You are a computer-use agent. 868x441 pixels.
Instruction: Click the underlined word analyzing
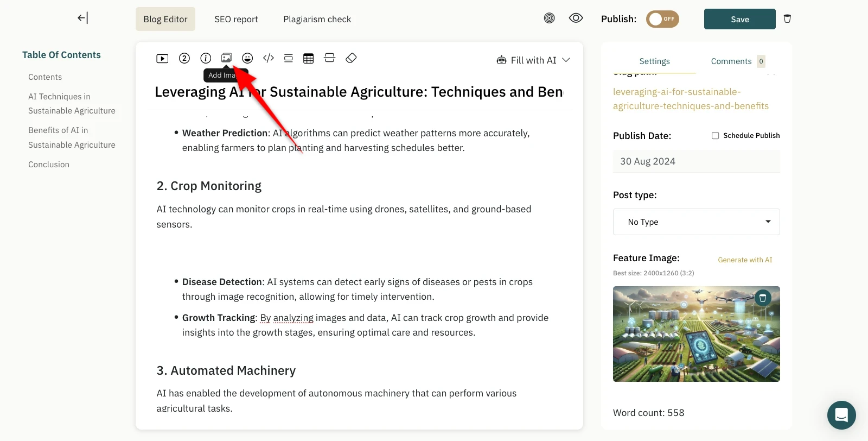click(293, 318)
